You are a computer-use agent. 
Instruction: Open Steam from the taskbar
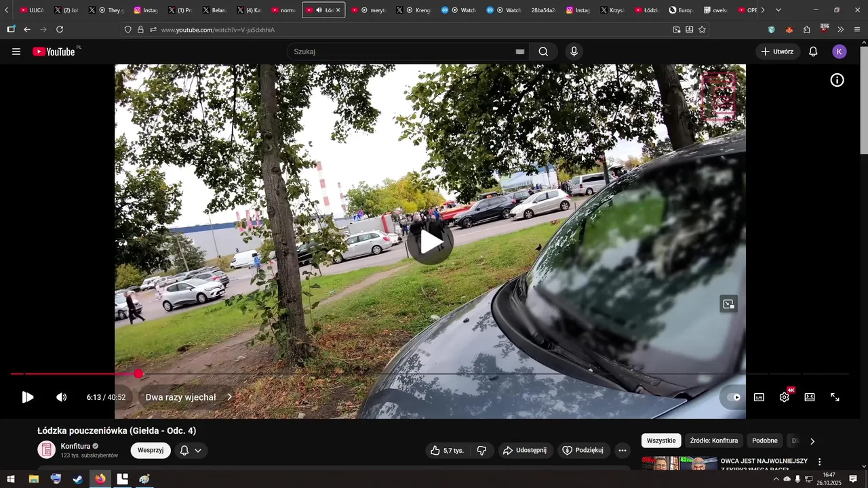coord(78,479)
